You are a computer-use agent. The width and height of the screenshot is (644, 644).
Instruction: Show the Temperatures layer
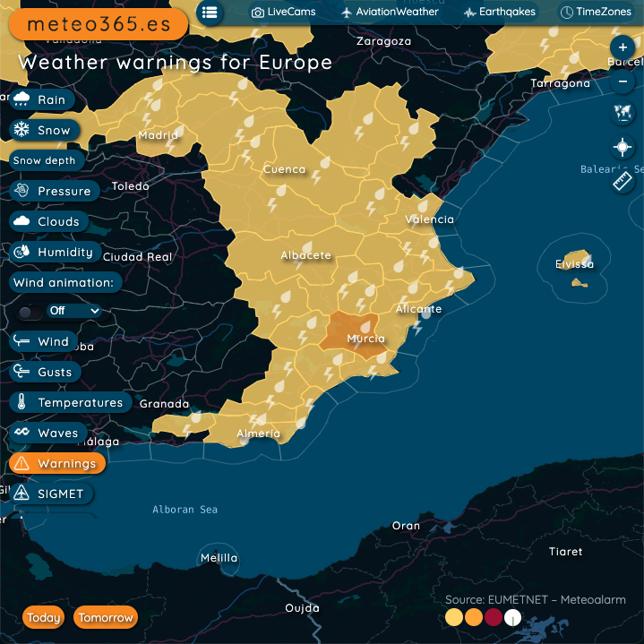pyautogui.click(x=71, y=402)
